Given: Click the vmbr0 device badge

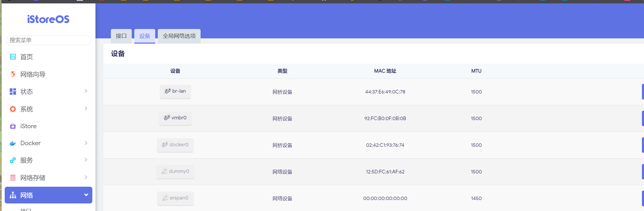Looking at the screenshot, I should pyautogui.click(x=175, y=118).
